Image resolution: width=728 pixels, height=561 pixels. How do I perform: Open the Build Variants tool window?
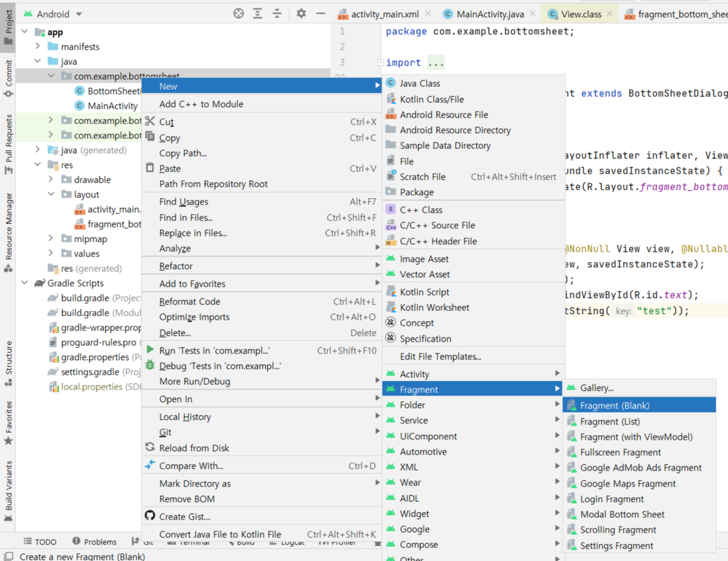8,492
